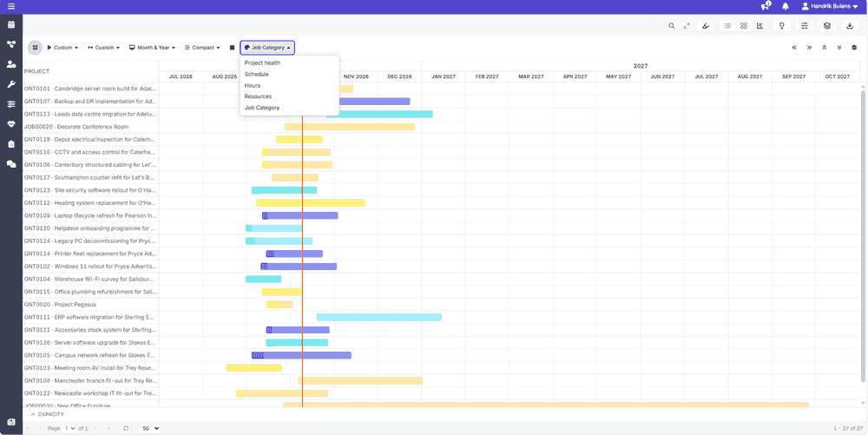Open the wrench tools sidebar icon
The height and width of the screenshot is (435, 868).
[x=11, y=84]
